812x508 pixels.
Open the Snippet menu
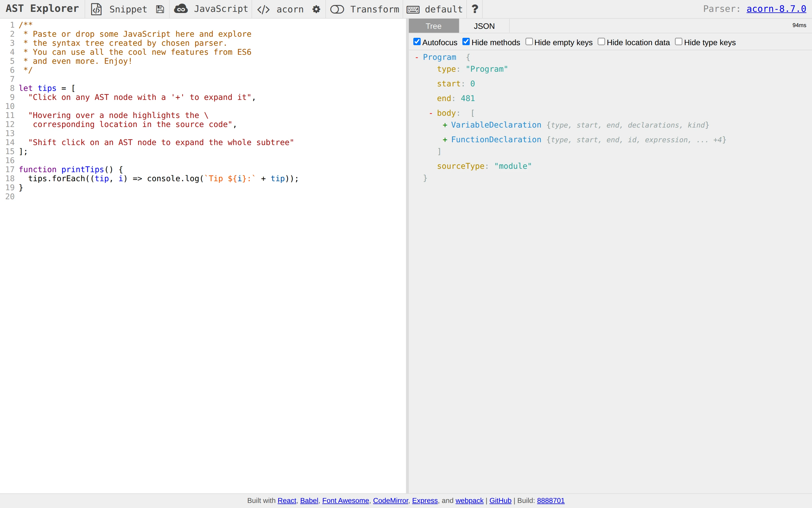tap(128, 9)
